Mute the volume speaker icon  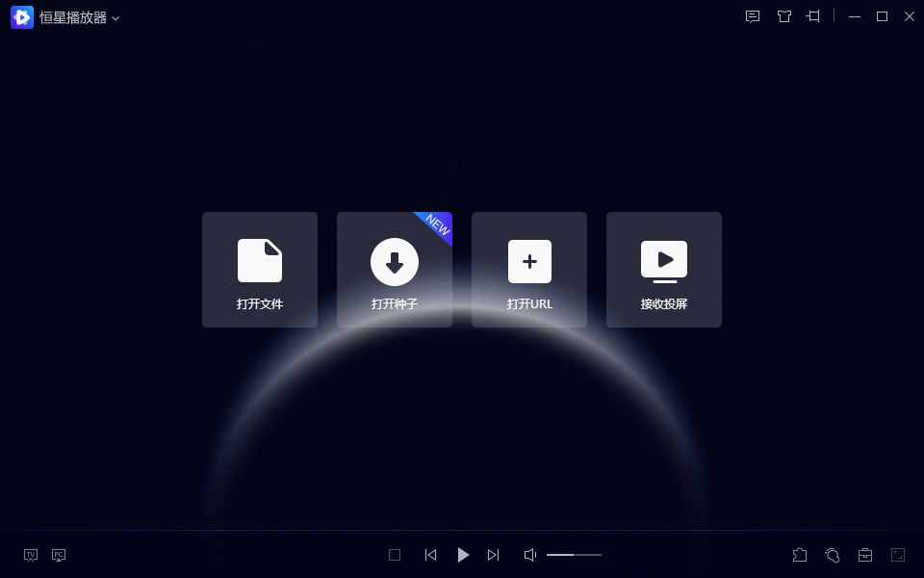(529, 555)
